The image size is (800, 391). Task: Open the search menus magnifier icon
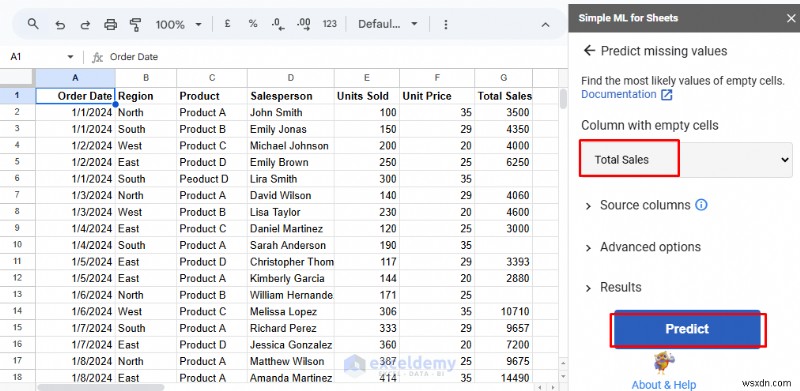33,23
